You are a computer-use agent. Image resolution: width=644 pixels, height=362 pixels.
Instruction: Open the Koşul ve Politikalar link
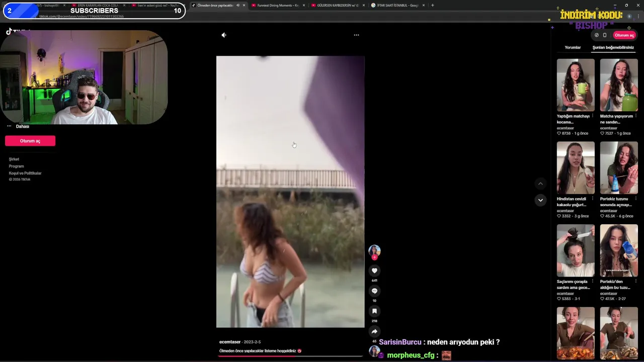coord(25,173)
